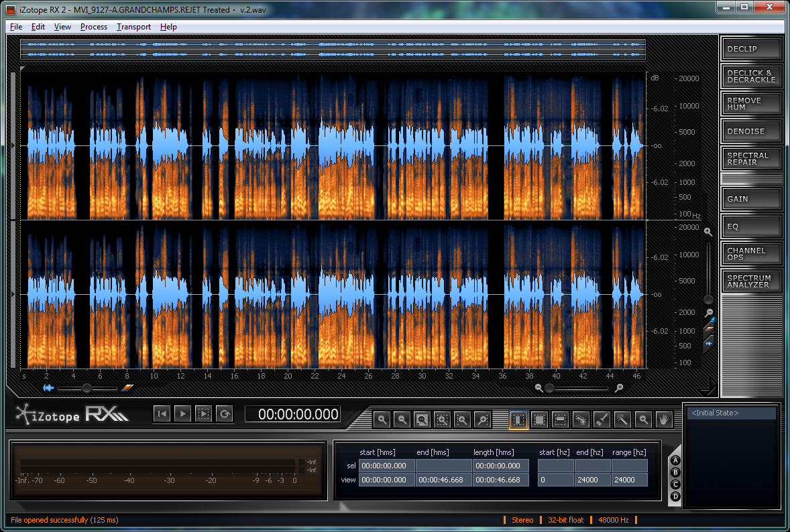Screen dimensions: 790x532
Task: Click the selection start time field
Action: point(386,466)
